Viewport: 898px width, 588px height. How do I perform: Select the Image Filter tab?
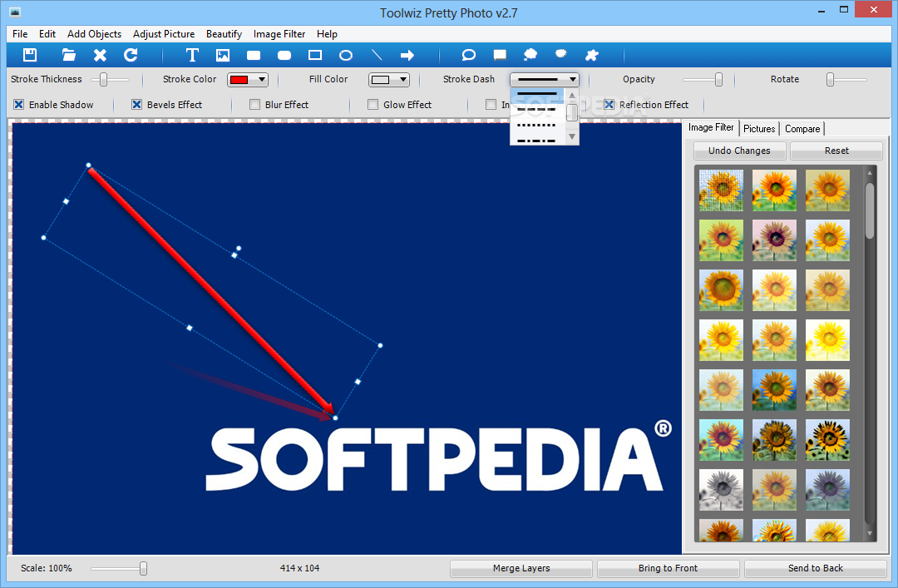point(711,127)
